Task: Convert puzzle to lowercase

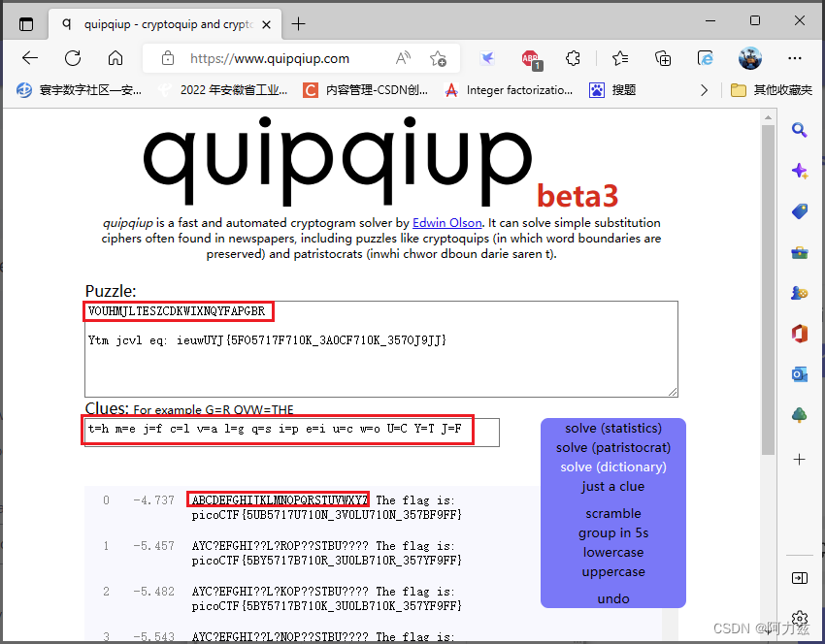Action: point(613,553)
